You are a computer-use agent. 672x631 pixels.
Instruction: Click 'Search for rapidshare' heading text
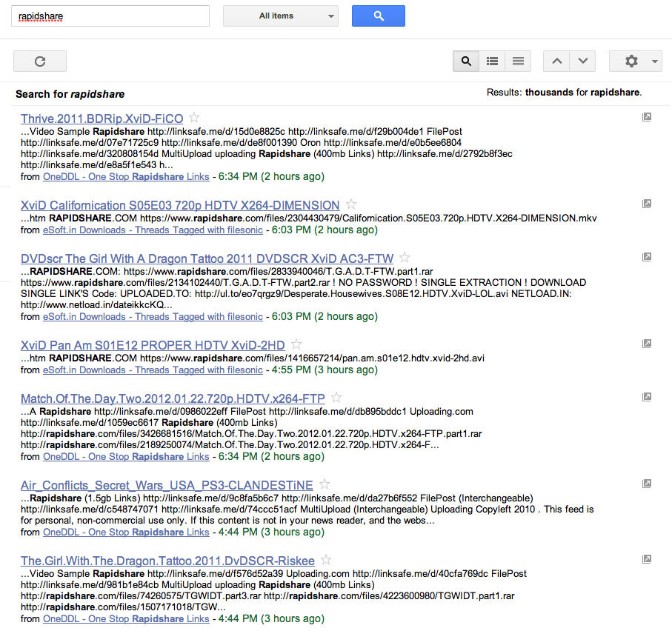click(x=70, y=94)
